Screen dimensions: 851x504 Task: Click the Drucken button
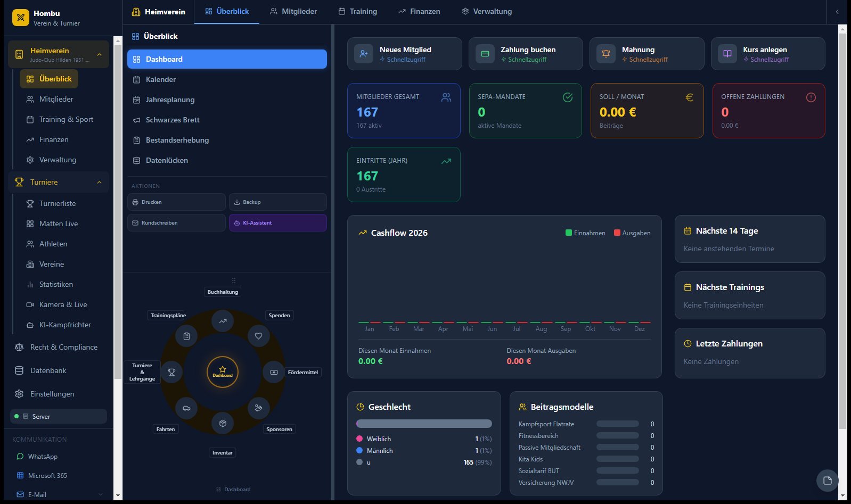[x=176, y=202]
